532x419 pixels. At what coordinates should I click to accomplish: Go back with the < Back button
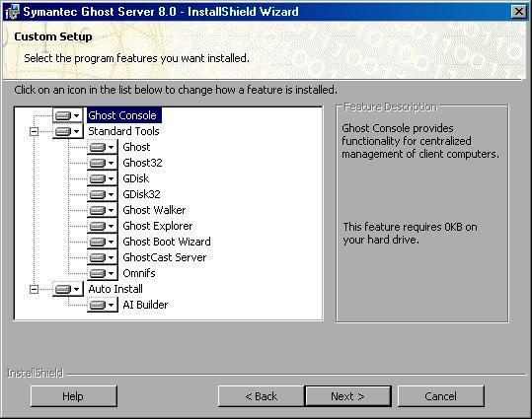(262, 396)
